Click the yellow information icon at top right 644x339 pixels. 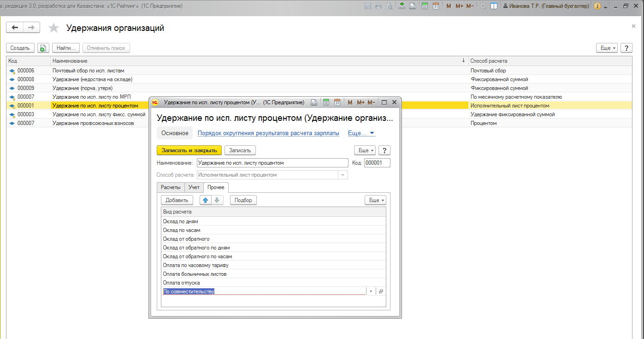point(598,6)
